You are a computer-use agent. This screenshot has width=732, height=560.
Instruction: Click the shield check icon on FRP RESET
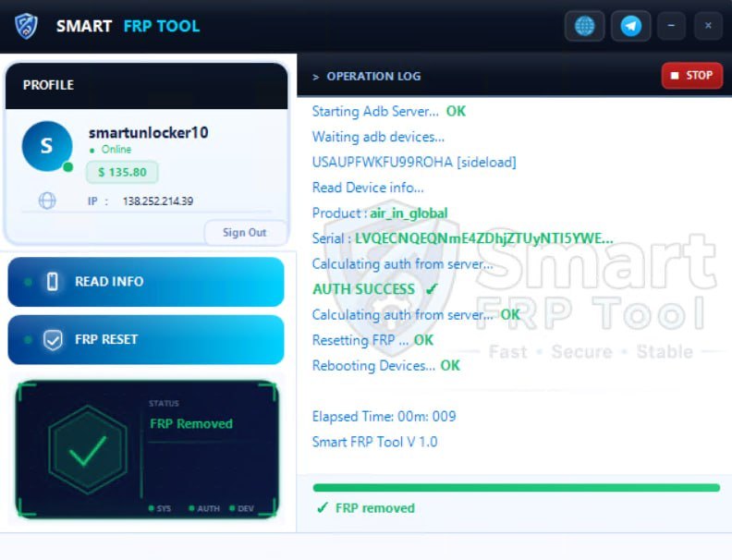coord(53,340)
